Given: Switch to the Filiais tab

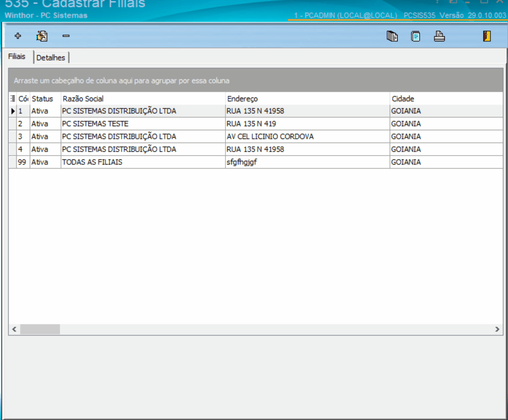Looking at the screenshot, I should point(17,57).
